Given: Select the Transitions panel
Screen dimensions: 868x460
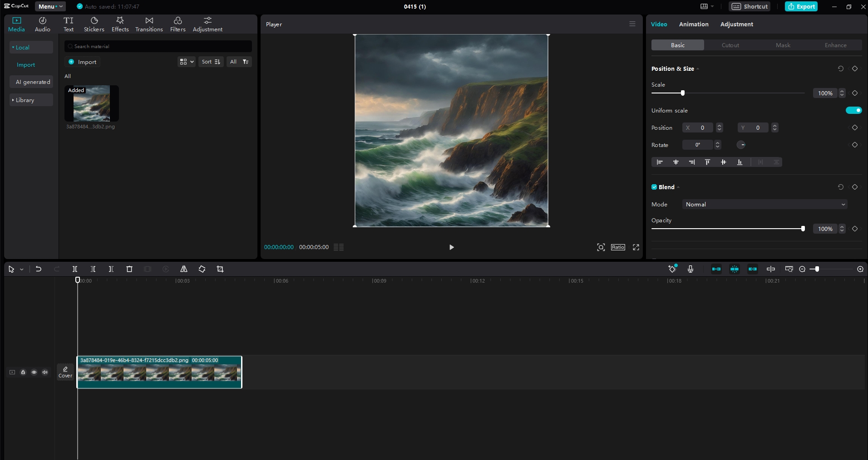Looking at the screenshot, I should [x=148, y=24].
